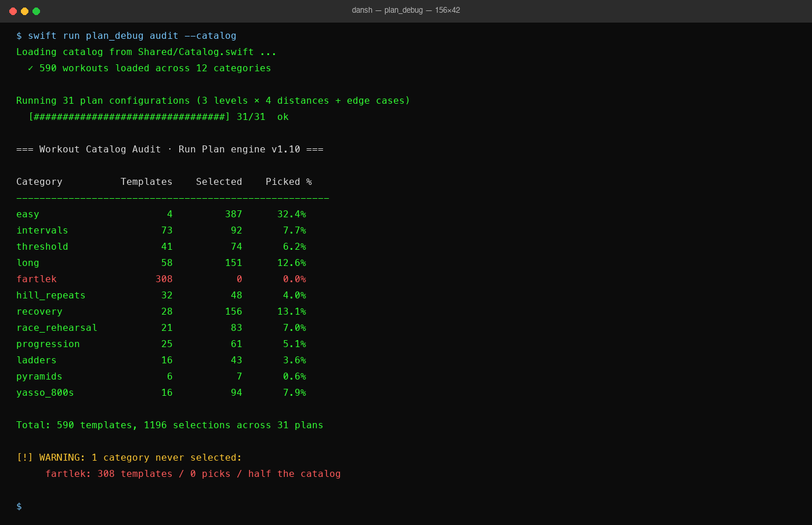Click the 'yasso_800s' category row label
This screenshot has height=525, width=812.
(45, 393)
